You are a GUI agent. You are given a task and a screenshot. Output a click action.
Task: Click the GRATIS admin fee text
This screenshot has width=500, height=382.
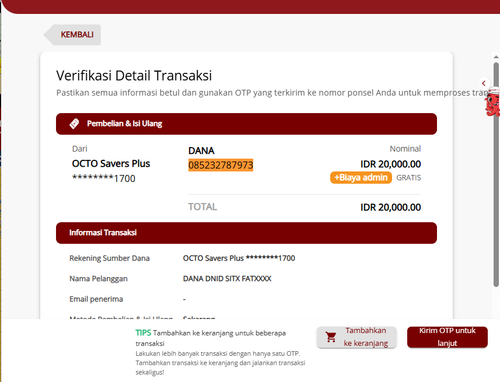408,178
